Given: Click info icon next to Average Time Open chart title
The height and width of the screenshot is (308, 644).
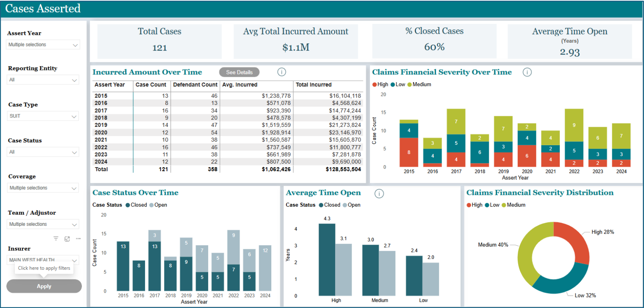Looking at the screenshot, I should pos(379,193).
